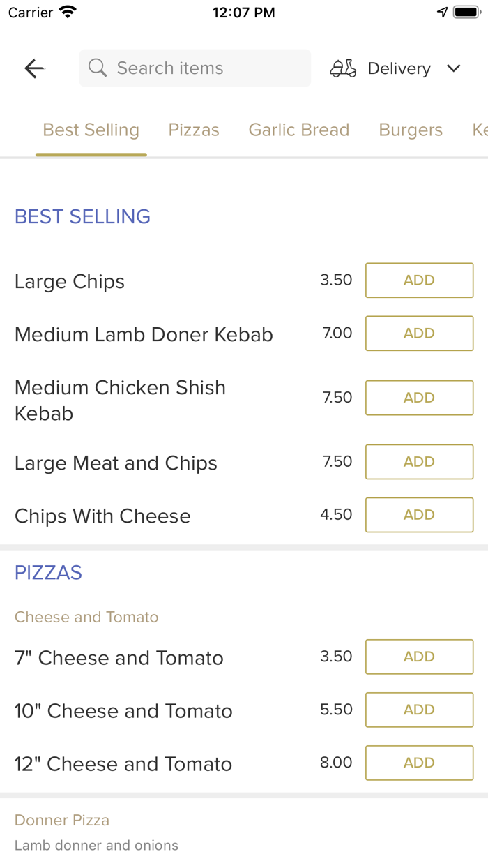Add Medium Lamb Doner Kebab to cart
The width and height of the screenshot is (488, 868).
(419, 333)
